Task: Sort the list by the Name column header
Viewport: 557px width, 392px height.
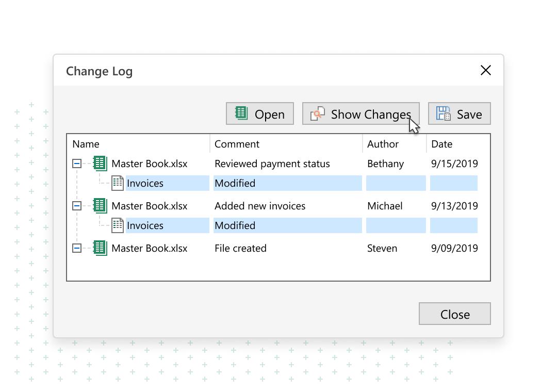Action: point(86,144)
